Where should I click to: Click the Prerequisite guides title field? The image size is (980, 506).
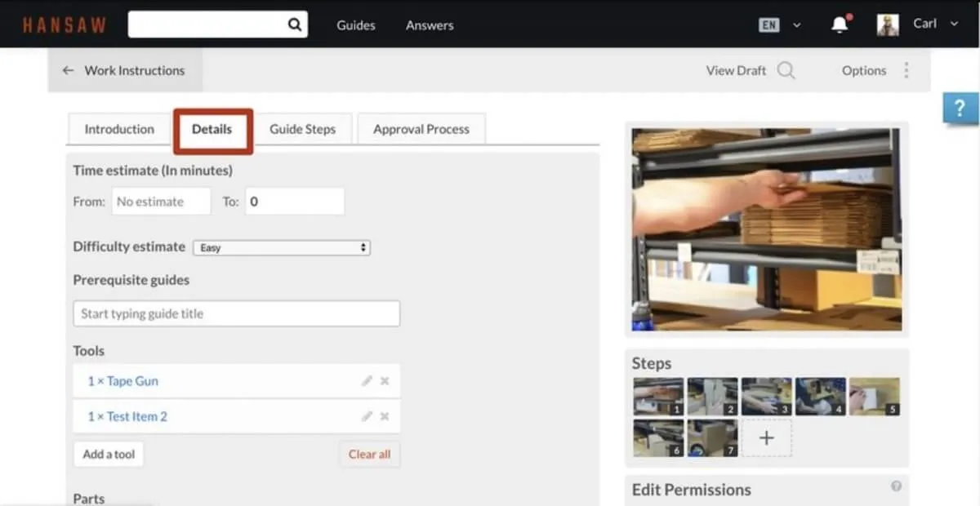pyautogui.click(x=237, y=313)
